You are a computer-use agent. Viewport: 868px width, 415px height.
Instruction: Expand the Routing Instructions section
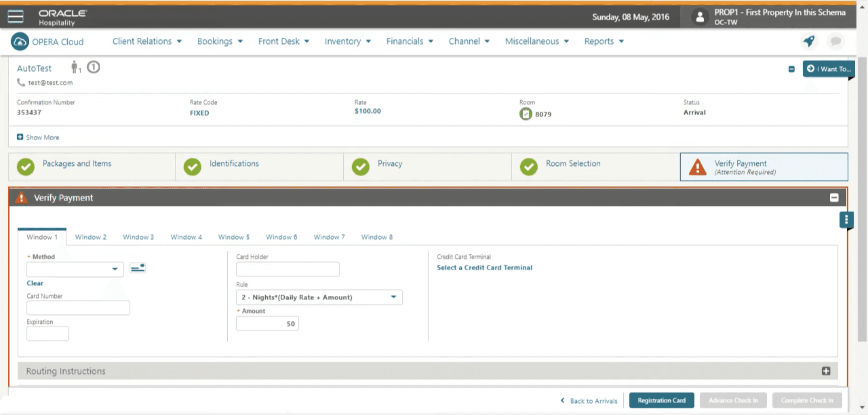tap(826, 371)
